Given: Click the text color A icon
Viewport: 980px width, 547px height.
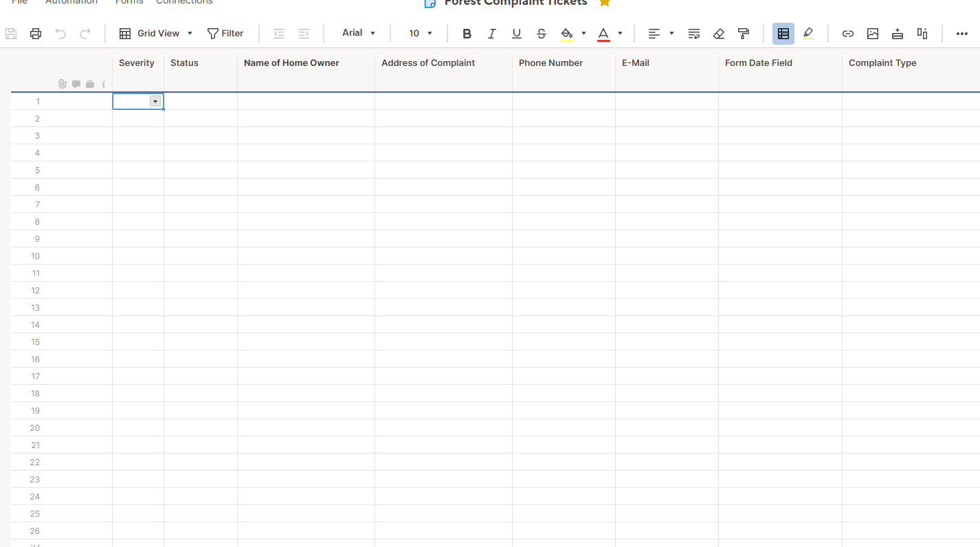Looking at the screenshot, I should point(603,34).
